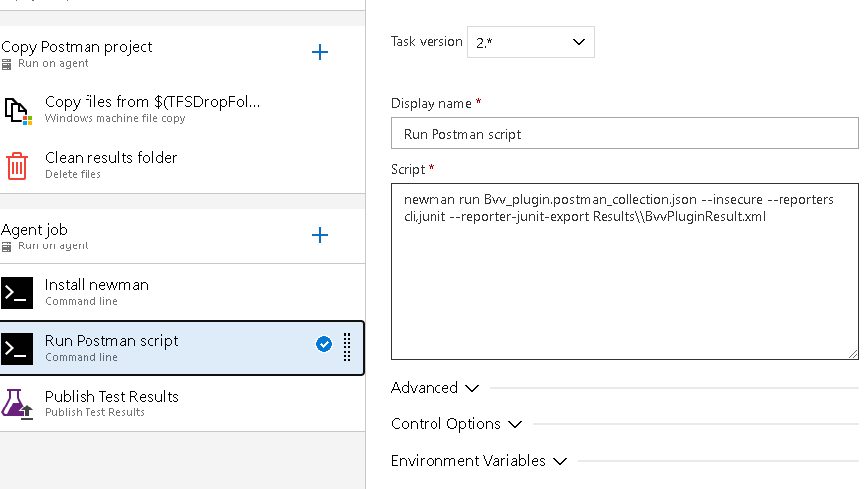This screenshot has height=489, width=868.
Task: Select the Clean results folder task
Action: (x=182, y=165)
